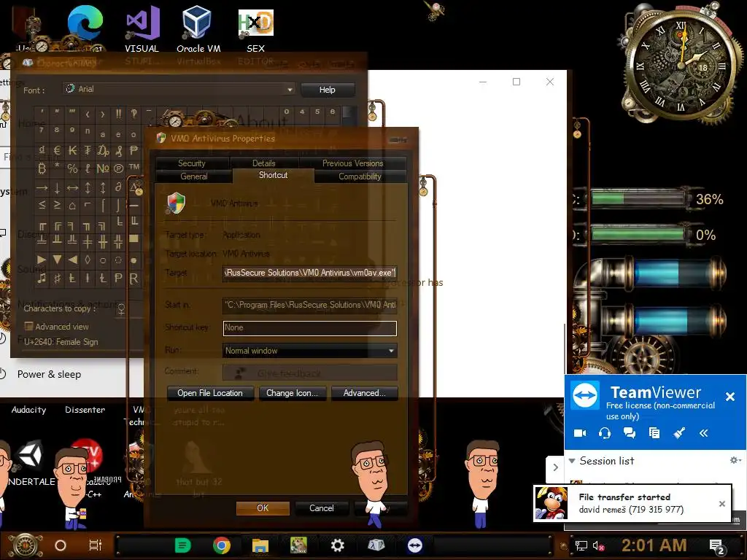Open the cube app on the taskbar

pyautogui.click(x=376, y=545)
